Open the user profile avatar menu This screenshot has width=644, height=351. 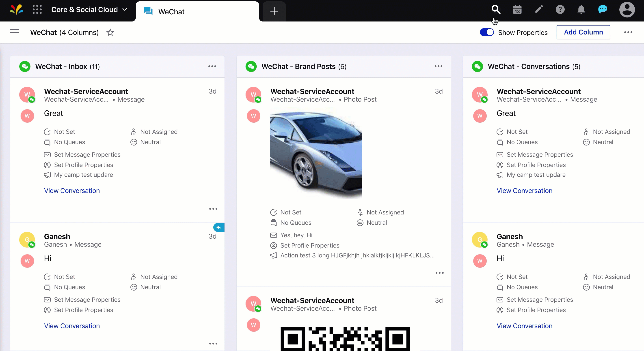coord(627,9)
